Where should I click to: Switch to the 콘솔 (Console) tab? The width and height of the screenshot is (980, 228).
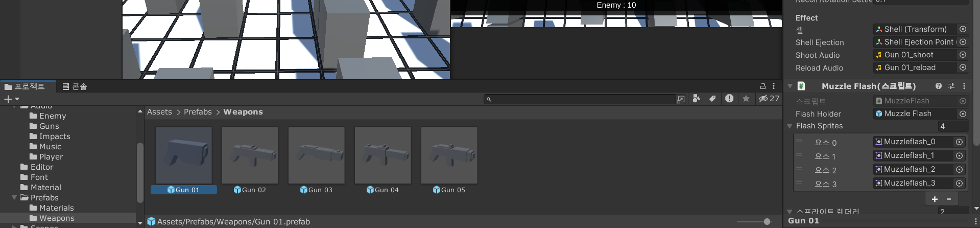[75, 86]
